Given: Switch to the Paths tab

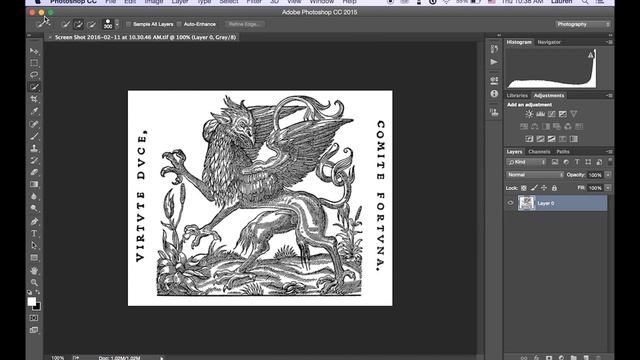Looking at the screenshot, I should pos(563,151).
